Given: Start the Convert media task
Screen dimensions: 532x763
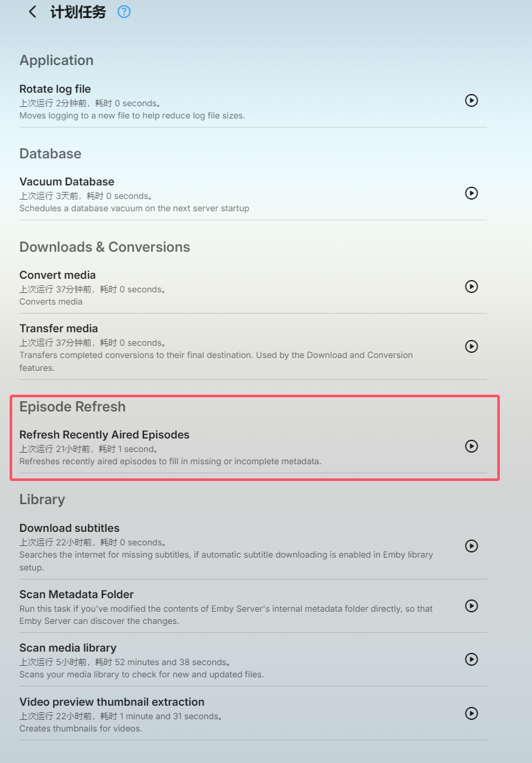Looking at the screenshot, I should [x=472, y=287].
